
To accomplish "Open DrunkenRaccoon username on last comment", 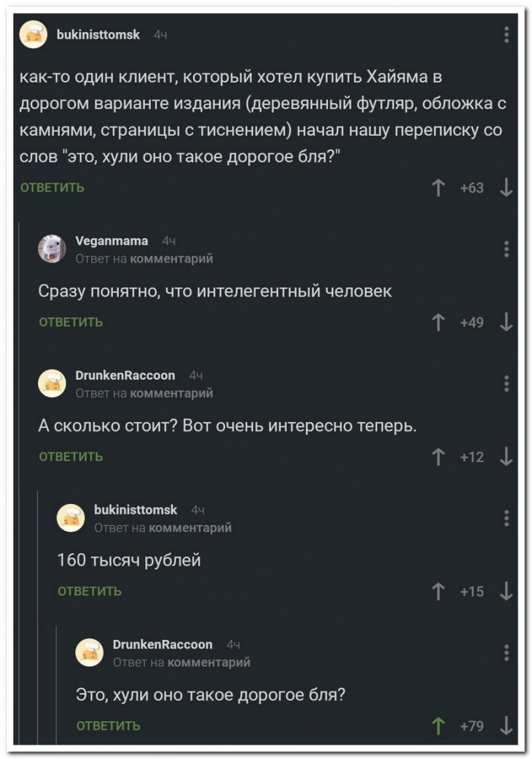I will click(162, 644).
